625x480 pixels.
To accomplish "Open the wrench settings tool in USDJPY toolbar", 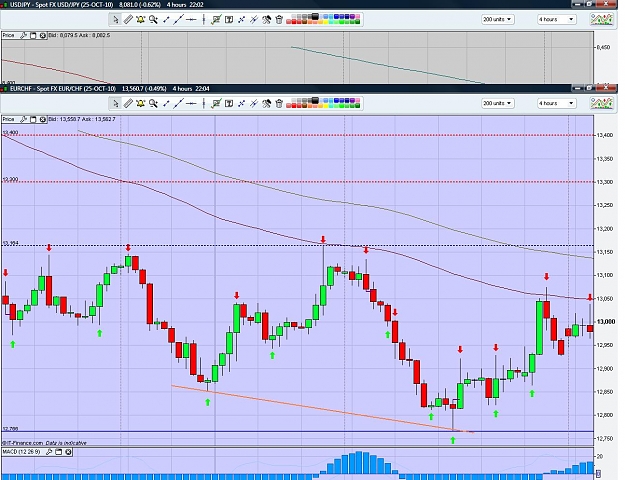I will (266, 20).
